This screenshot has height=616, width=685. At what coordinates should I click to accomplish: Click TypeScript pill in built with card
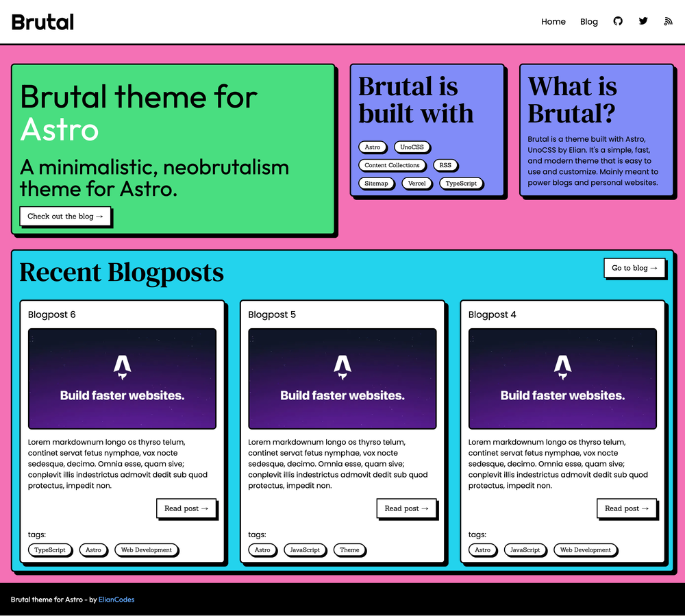coord(461,184)
